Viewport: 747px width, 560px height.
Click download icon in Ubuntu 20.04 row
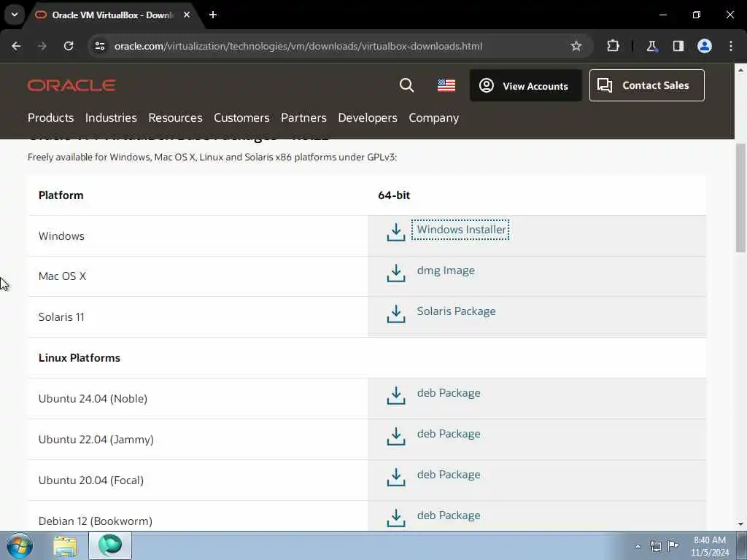point(396,477)
